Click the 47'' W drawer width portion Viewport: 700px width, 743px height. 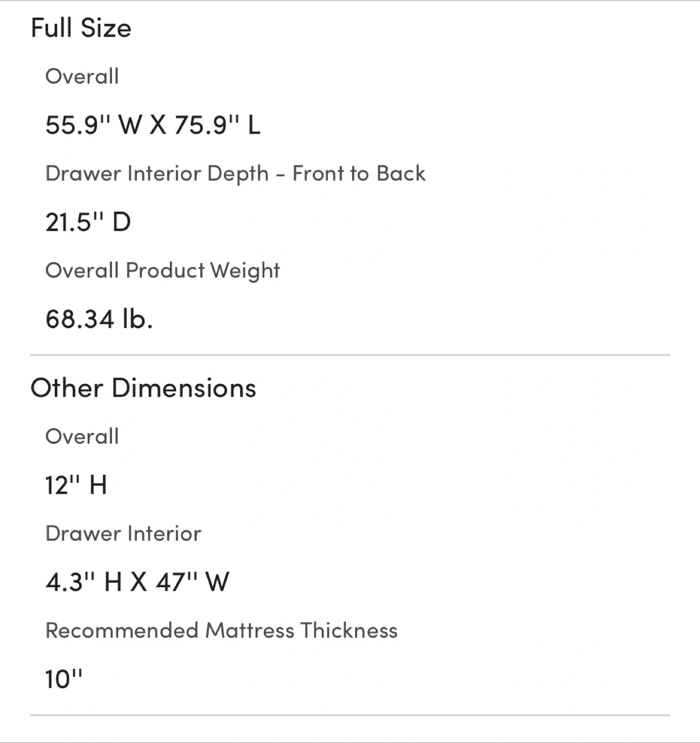coord(193,583)
